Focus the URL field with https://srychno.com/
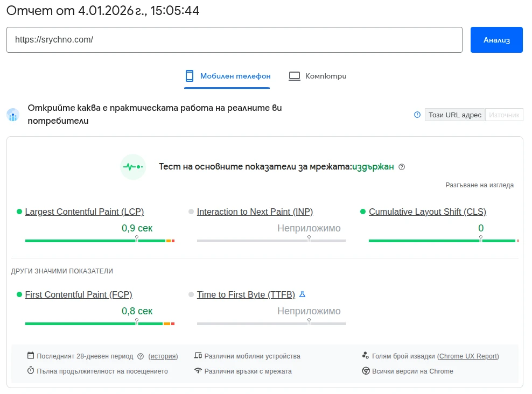Image resolution: width=532 pixels, height=394 pixels. point(234,40)
